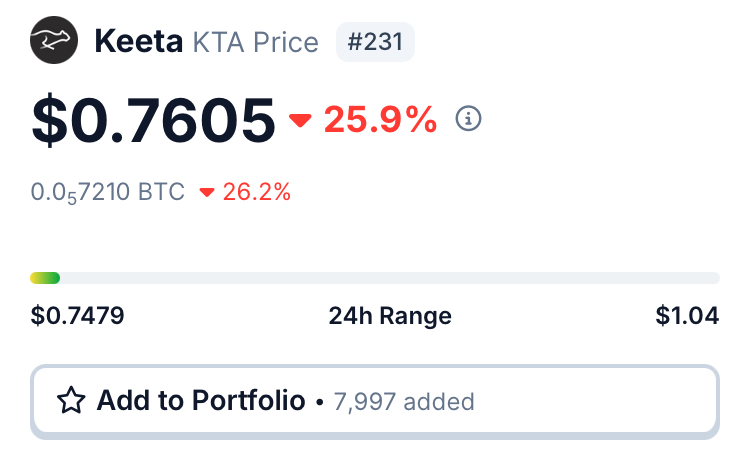Viewport: 750px width, 467px height.
Task: Click the 0.0₅7210 BTC price value
Action: point(108,192)
